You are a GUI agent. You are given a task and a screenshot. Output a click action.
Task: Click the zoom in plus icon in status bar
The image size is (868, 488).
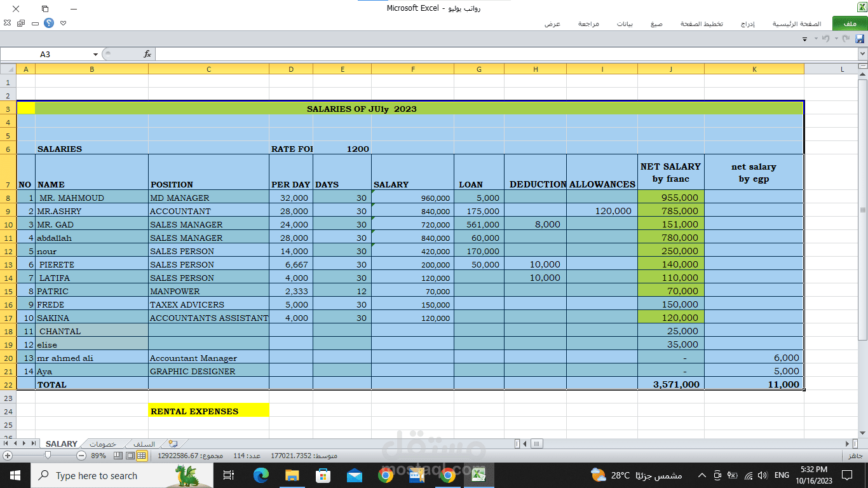pyautogui.click(x=8, y=456)
